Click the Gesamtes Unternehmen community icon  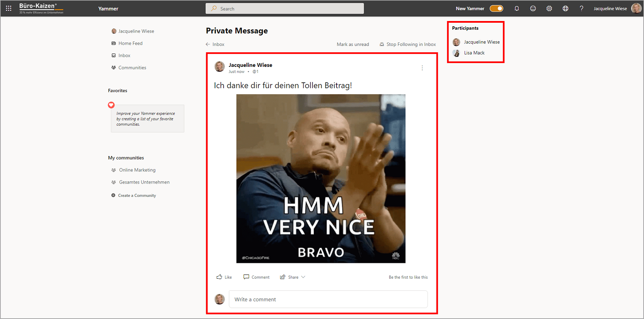[114, 182]
